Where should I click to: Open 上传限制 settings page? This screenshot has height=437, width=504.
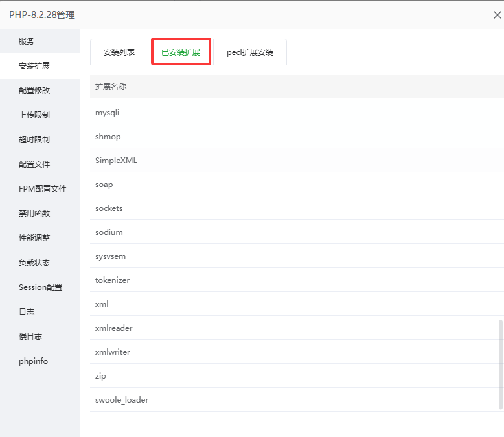tap(34, 115)
